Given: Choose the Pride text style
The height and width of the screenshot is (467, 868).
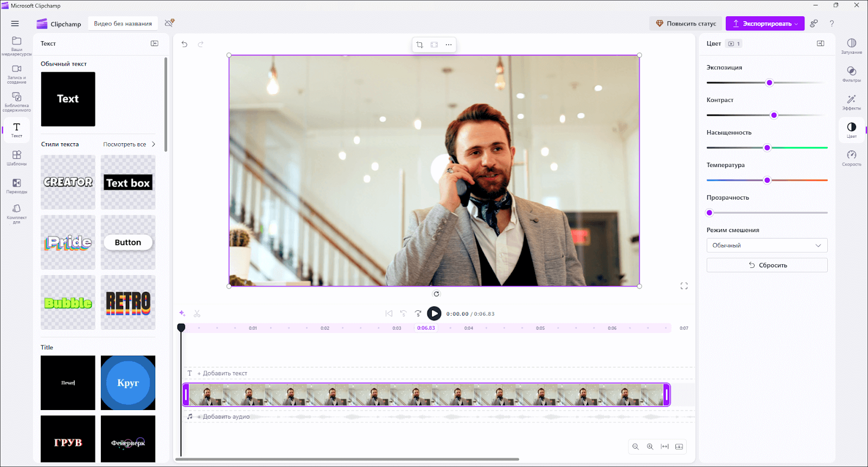Looking at the screenshot, I should [x=68, y=242].
